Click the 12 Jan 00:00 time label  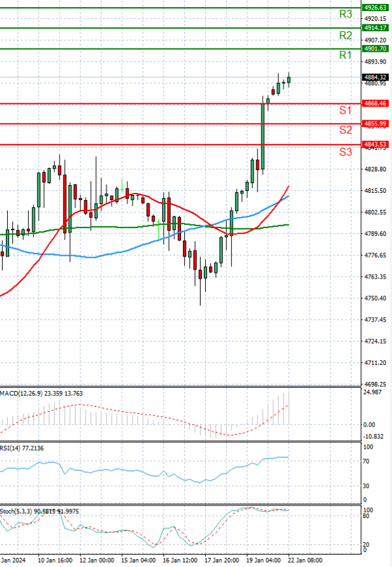[97, 560]
